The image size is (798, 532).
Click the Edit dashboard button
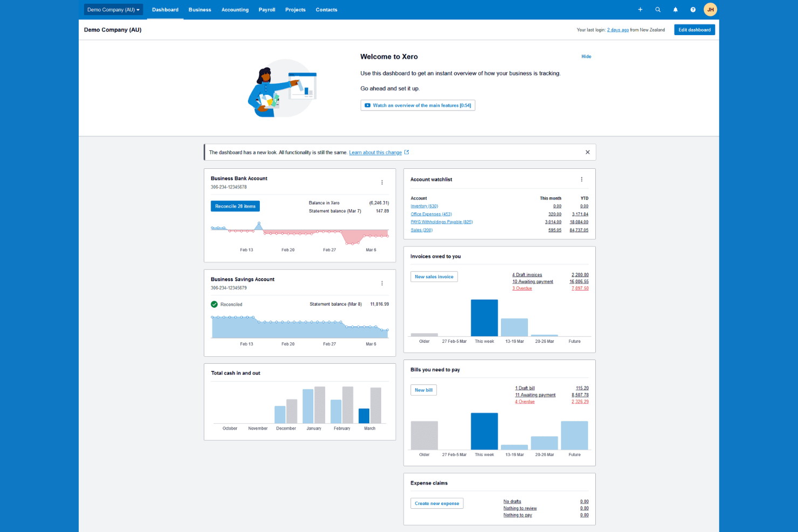tap(694, 30)
